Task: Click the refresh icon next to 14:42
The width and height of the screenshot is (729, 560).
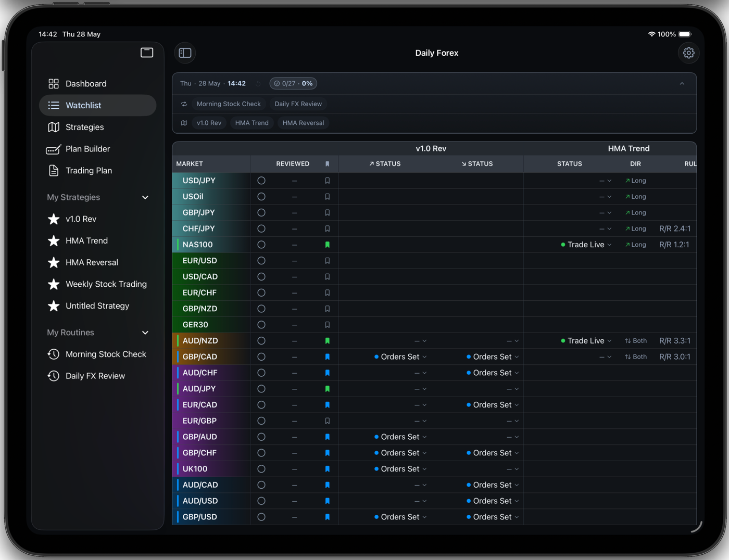Action: [258, 84]
